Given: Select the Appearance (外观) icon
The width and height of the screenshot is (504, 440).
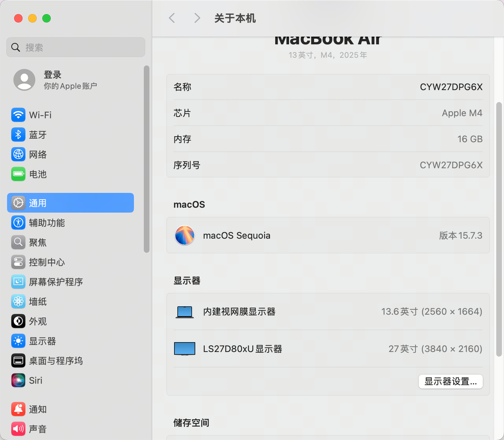Looking at the screenshot, I should tap(18, 321).
